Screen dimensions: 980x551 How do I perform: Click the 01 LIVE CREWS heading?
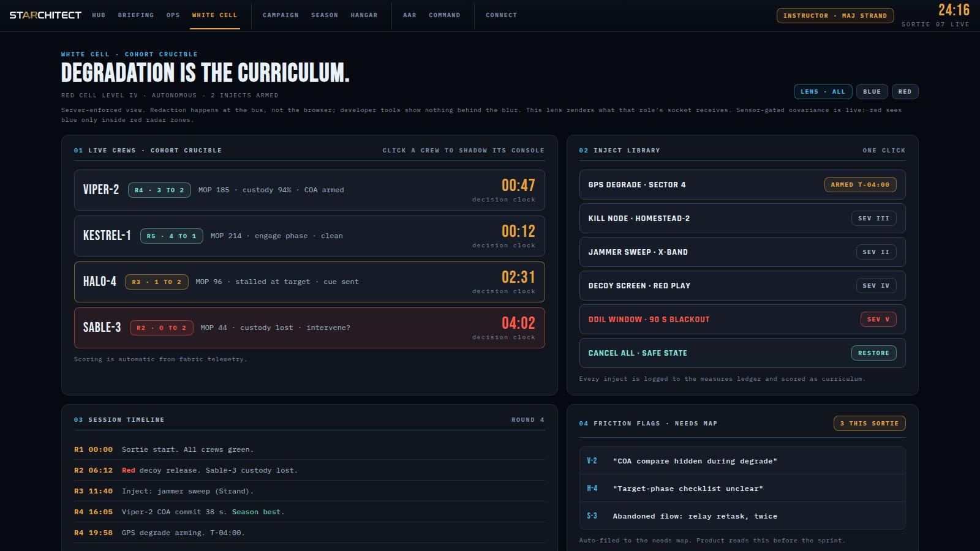148,150
